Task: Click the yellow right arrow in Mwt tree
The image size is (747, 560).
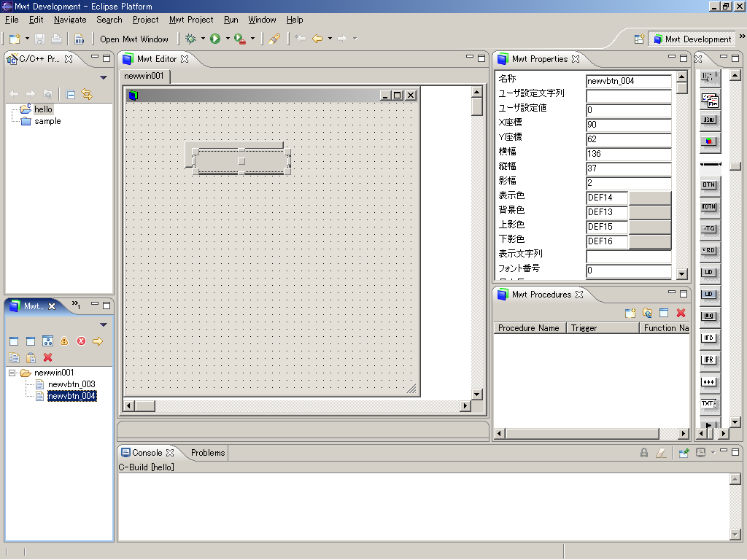Action: tap(98, 341)
